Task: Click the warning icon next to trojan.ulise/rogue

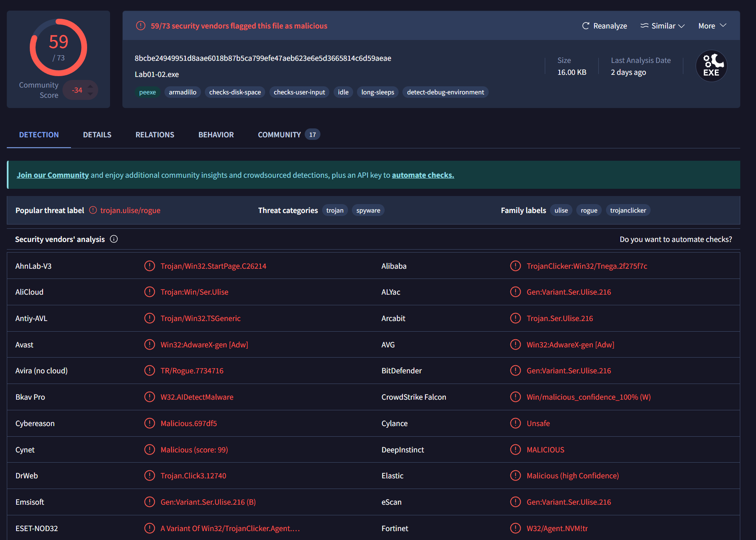Action: pos(93,210)
